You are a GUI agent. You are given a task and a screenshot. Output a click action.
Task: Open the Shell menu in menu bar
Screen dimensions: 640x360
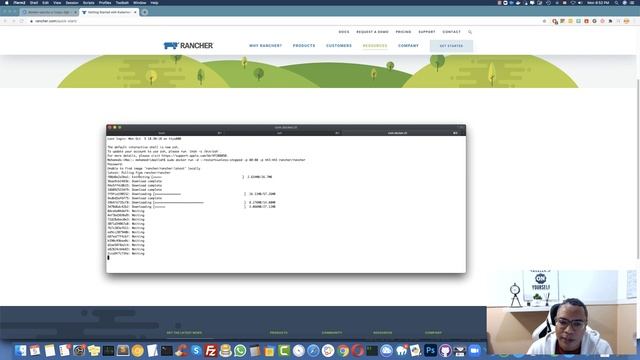point(34,2)
